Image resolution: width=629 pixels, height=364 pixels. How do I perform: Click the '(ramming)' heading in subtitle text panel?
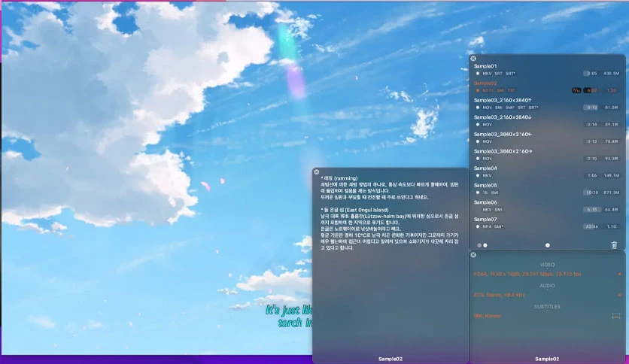[x=345, y=178]
